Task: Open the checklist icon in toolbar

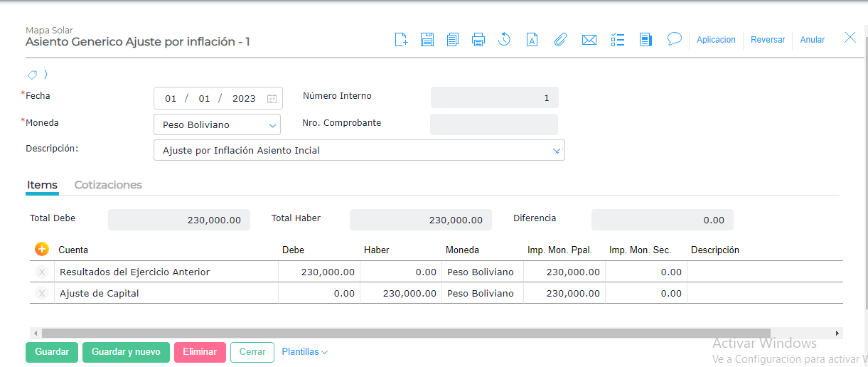Action: click(618, 40)
